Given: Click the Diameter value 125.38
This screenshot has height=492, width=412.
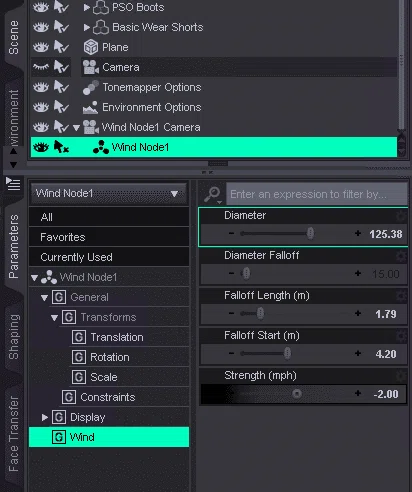Looking at the screenshot, I should (x=386, y=234).
